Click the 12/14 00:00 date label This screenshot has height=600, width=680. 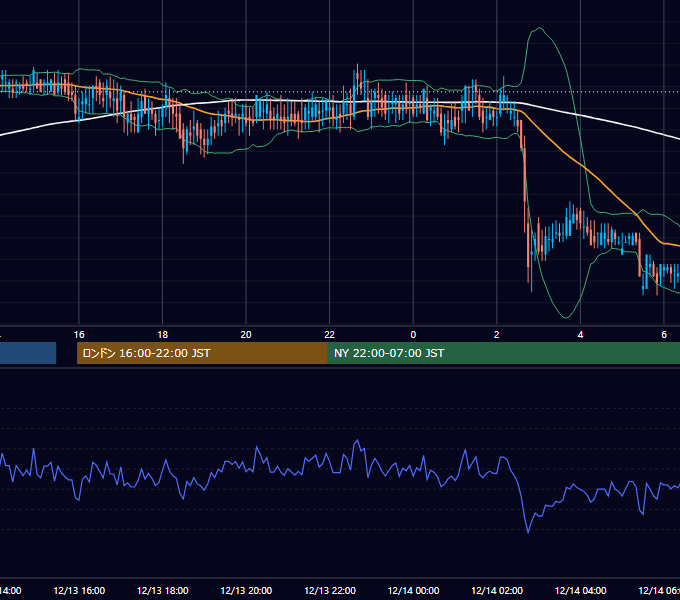pyautogui.click(x=413, y=590)
